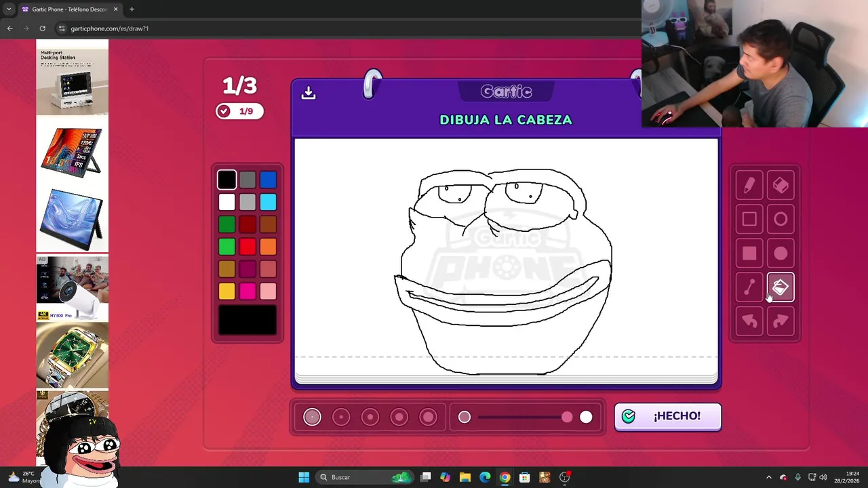Screen dimensions: 868x488
Task: Pick the filled ellipse tool
Action: click(781, 253)
